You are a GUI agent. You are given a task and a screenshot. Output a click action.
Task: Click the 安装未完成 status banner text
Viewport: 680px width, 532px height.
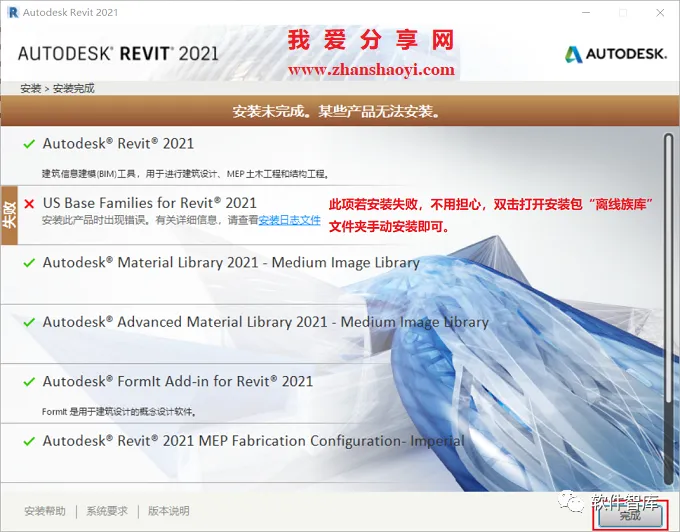[337, 111]
